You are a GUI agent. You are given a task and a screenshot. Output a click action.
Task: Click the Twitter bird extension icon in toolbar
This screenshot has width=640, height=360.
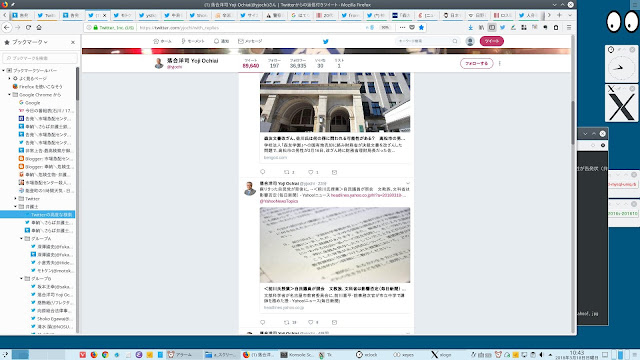[x=502, y=27]
